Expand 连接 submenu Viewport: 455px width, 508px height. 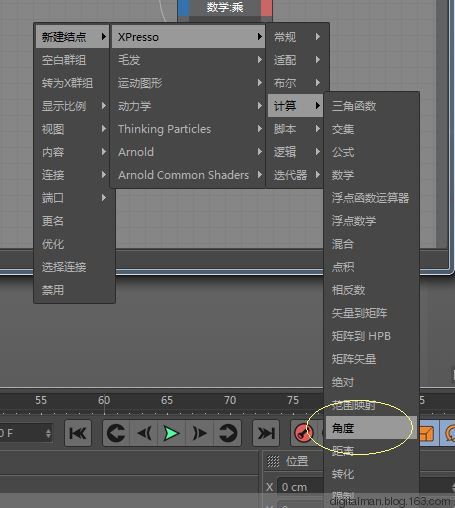coord(72,175)
